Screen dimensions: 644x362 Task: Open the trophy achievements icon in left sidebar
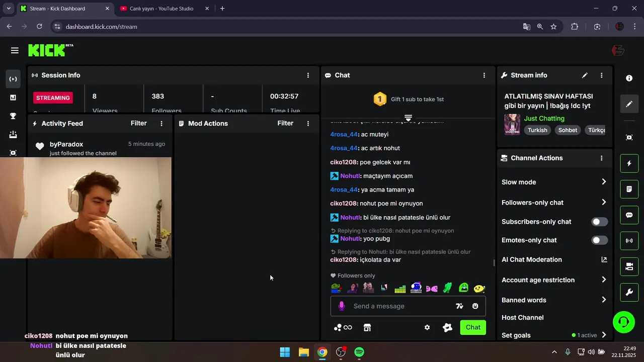tap(13, 116)
